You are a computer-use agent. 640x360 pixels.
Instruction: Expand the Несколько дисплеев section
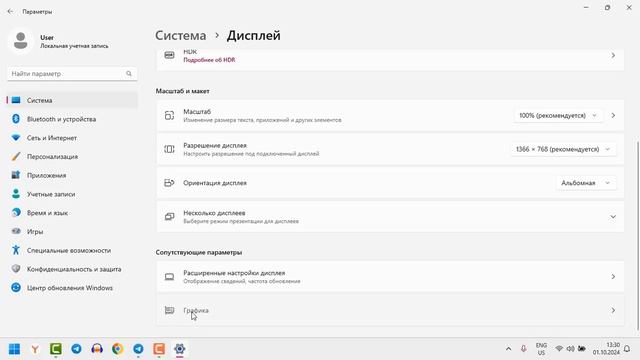390,217
